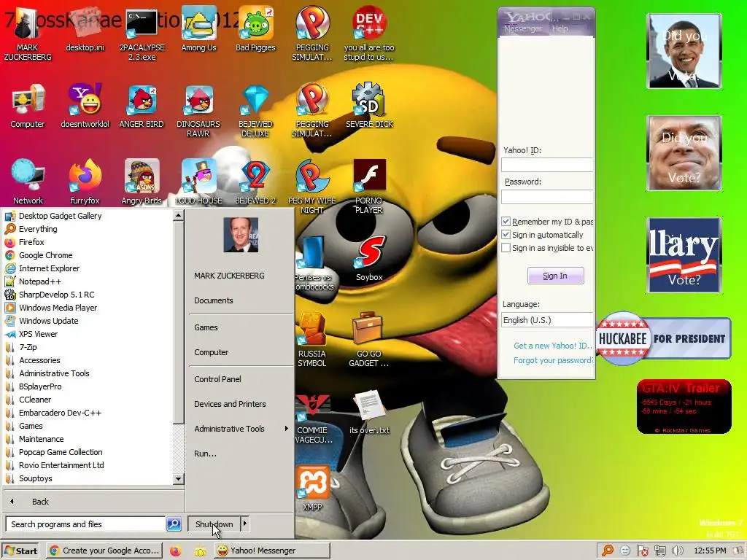Open the Among Us desktop icon
747x560 pixels.
coord(198,29)
